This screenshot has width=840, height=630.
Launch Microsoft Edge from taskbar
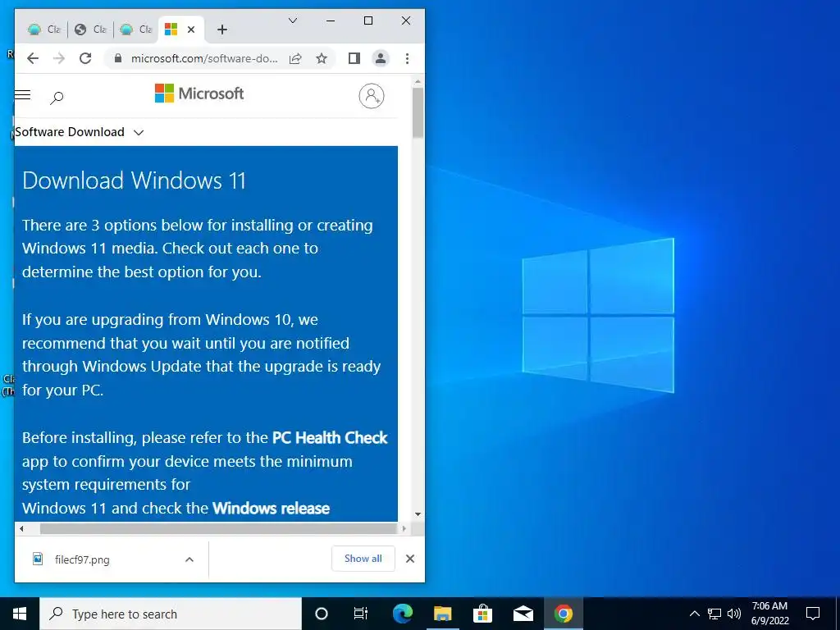[403, 614]
